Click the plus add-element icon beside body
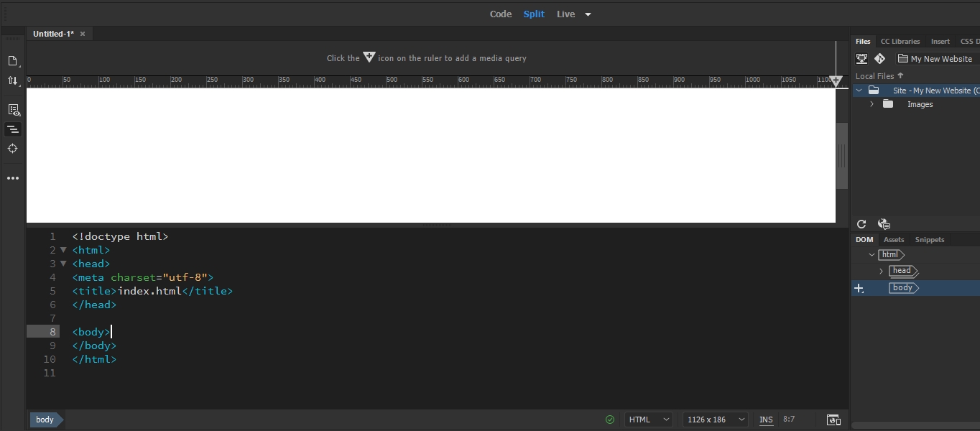 [x=859, y=288]
